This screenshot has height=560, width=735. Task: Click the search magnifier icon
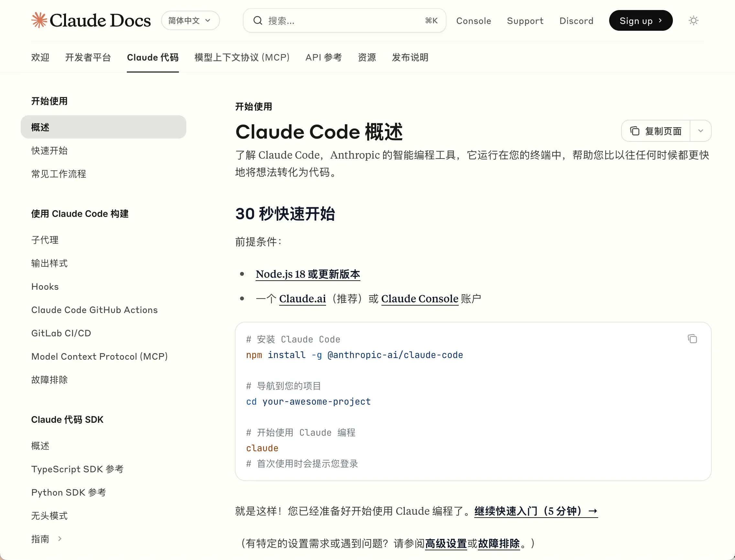click(258, 21)
